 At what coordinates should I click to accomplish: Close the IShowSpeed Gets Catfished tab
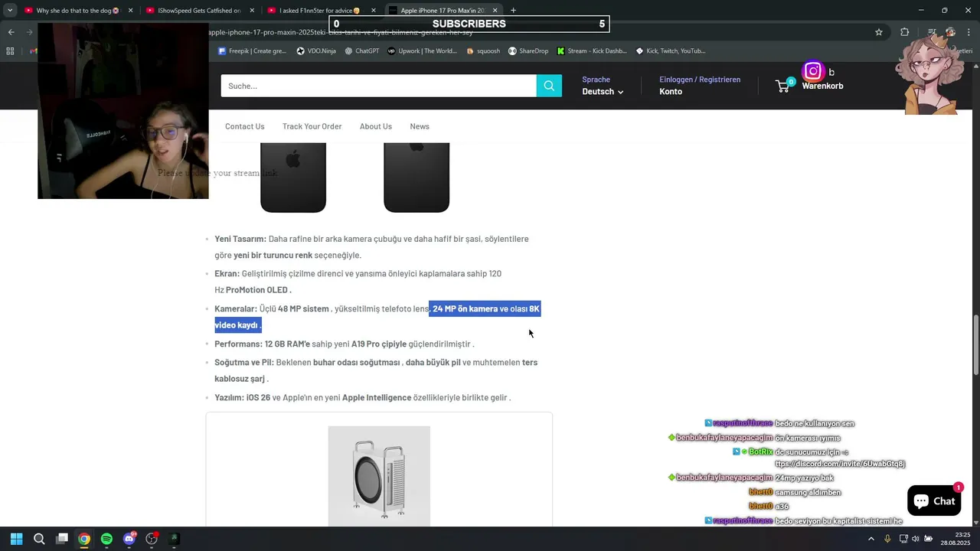(252, 11)
